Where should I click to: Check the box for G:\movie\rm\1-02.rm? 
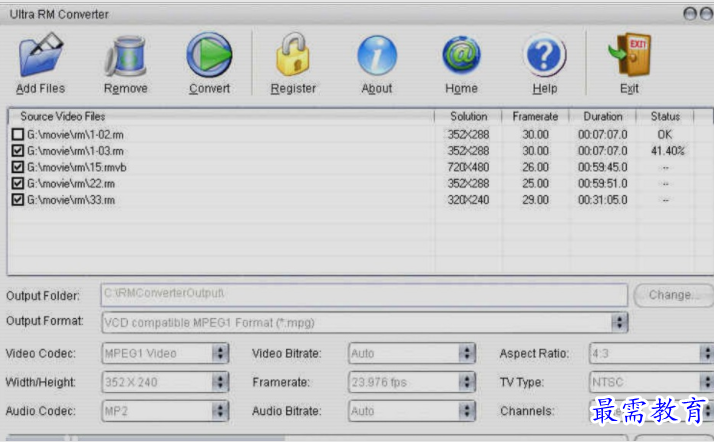pyautogui.click(x=18, y=134)
